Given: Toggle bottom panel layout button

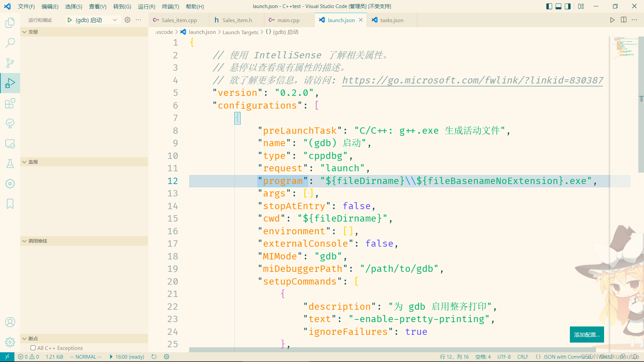Looking at the screenshot, I should [x=558, y=6].
